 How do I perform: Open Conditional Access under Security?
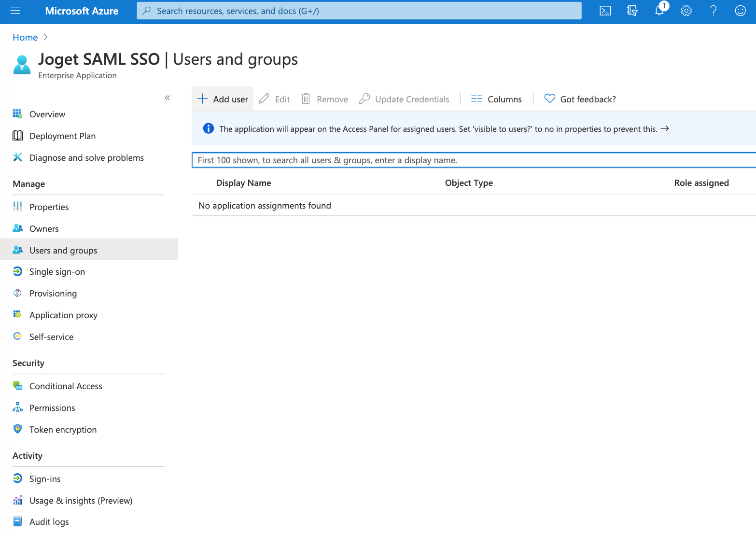[x=66, y=386]
